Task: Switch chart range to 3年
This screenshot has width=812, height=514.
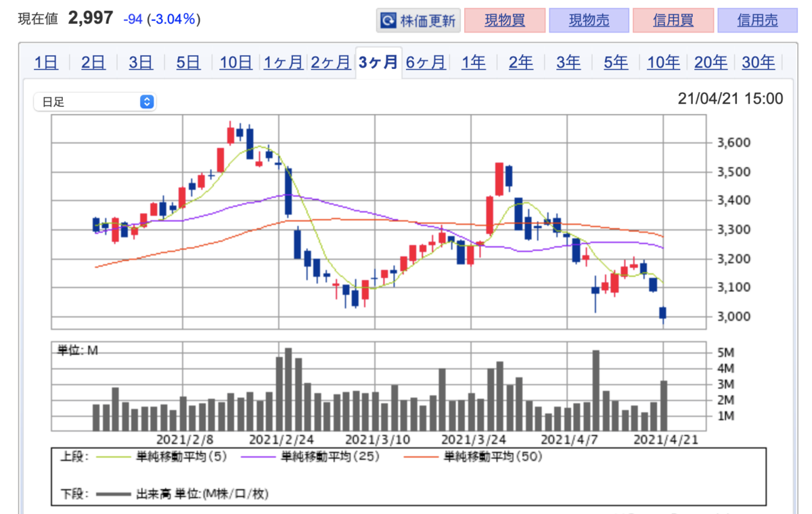Action: [568, 63]
